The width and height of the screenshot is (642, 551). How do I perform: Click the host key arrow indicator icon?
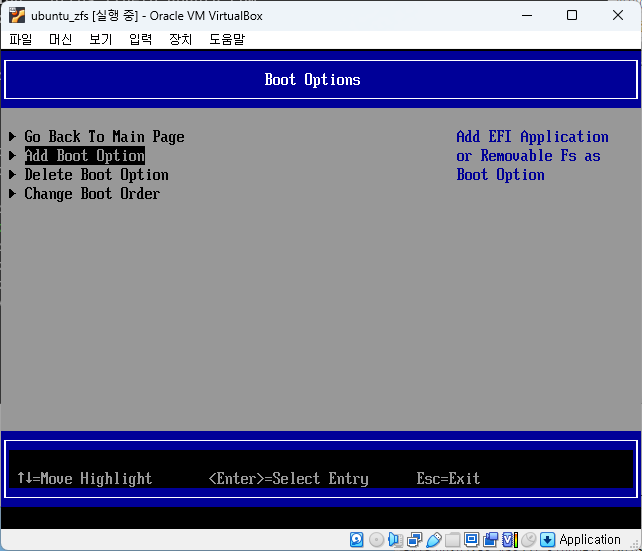547,540
